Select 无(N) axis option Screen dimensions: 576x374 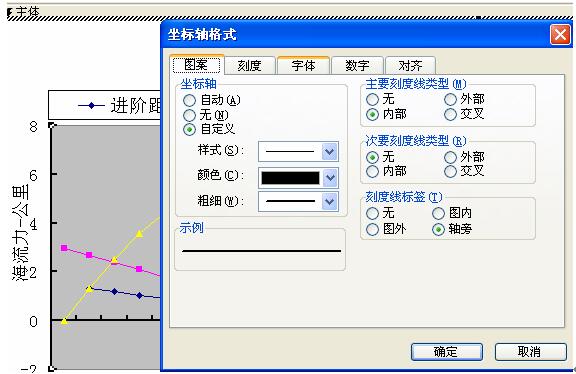[190, 115]
